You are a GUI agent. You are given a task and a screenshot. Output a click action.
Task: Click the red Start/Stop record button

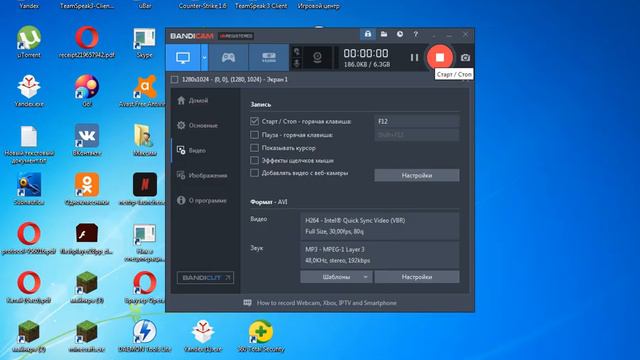click(440, 58)
